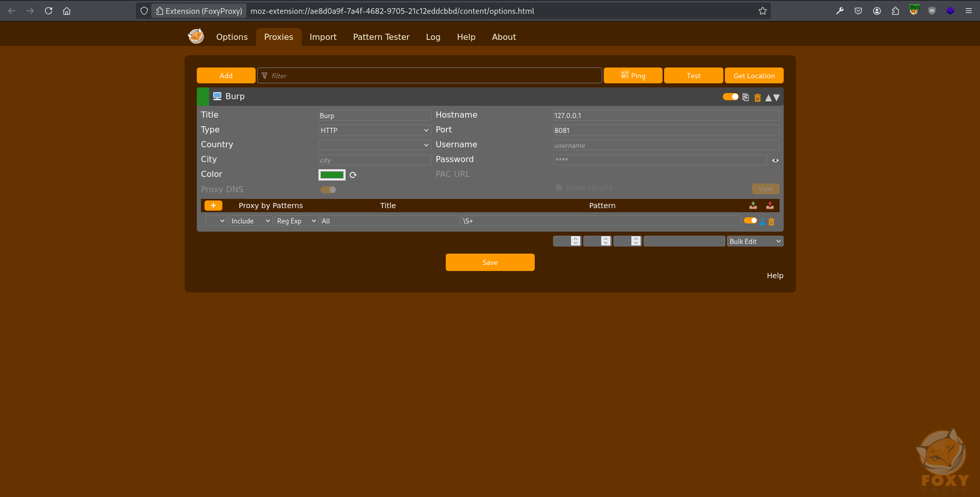The image size is (980, 497).
Task: Switch to the Options tab
Action: point(232,37)
